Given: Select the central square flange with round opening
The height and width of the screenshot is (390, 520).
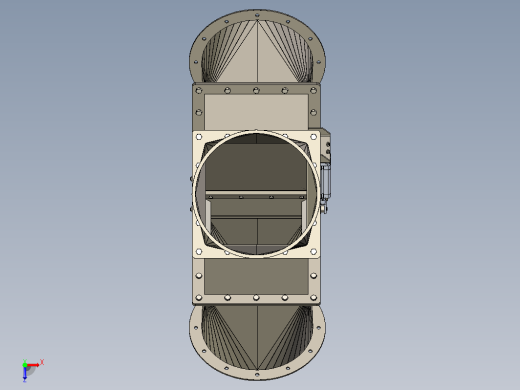Looking at the screenshot, I should coord(256,194).
